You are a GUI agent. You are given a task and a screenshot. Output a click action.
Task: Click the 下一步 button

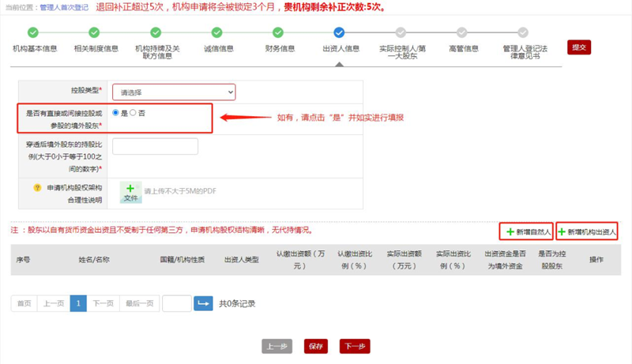[x=355, y=346]
